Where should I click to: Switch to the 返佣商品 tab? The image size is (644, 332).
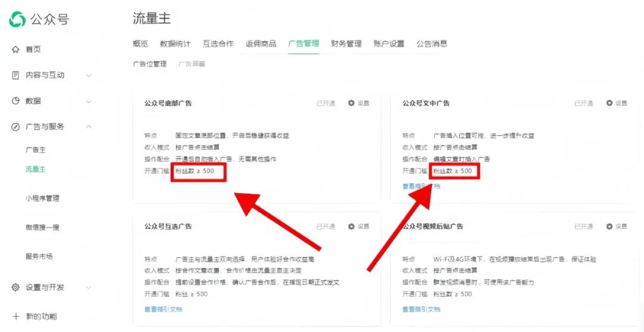point(261,44)
